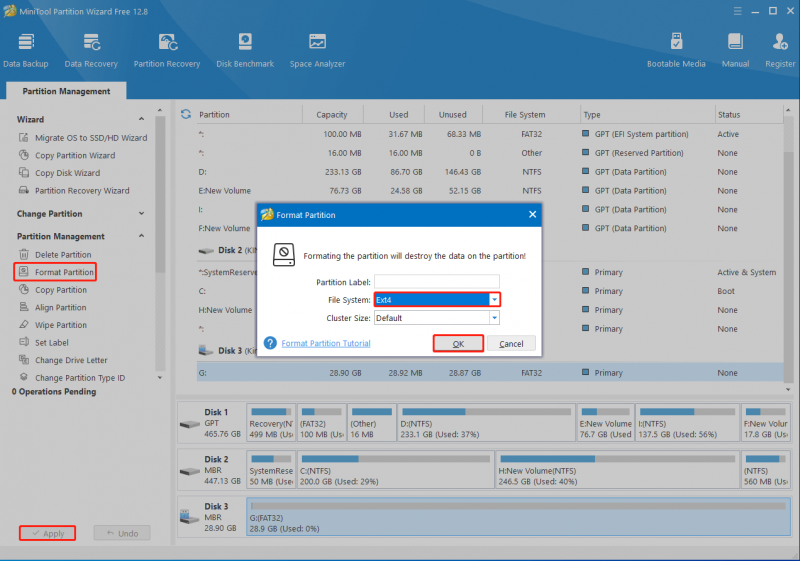Launch Data Recovery from the toolbar
The image size is (800, 561).
coord(91,50)
